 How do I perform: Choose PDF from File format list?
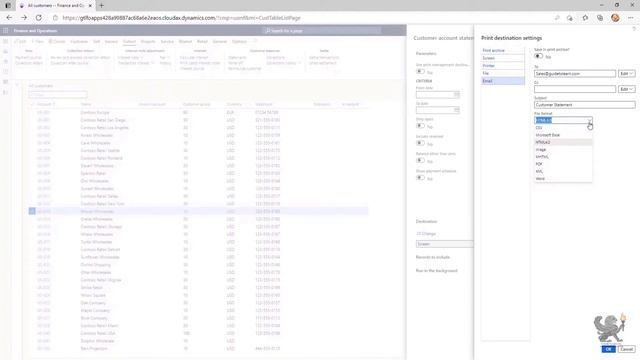pyautogui.click(x=563, y=164)
